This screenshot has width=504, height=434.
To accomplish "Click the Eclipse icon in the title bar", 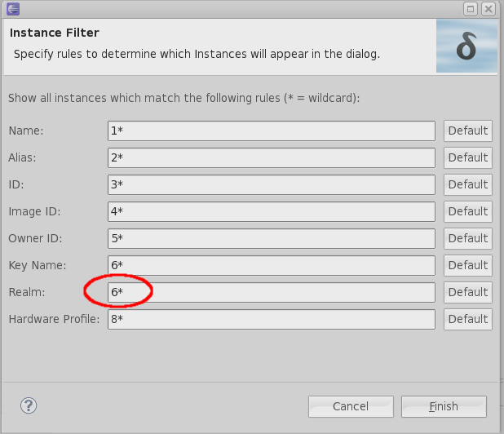I will 12,9.
